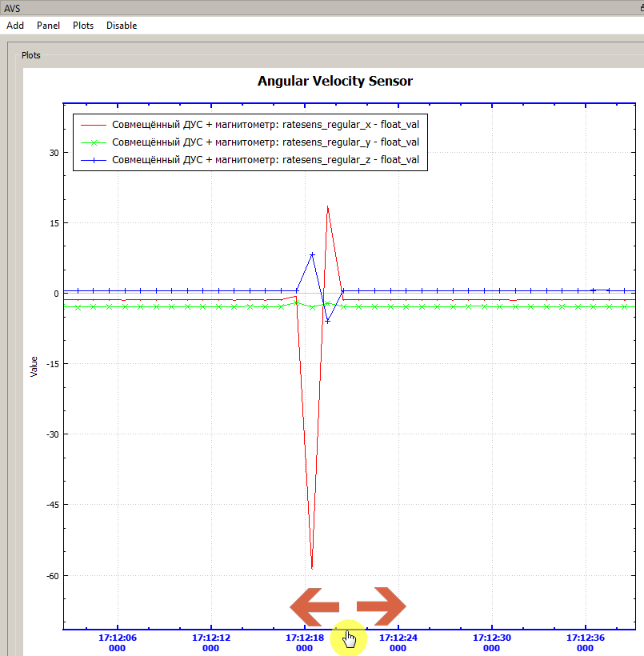This screenshot has width=644, height=656.
Task: Click the blue curve's positive peak
Action: point(312,254)
